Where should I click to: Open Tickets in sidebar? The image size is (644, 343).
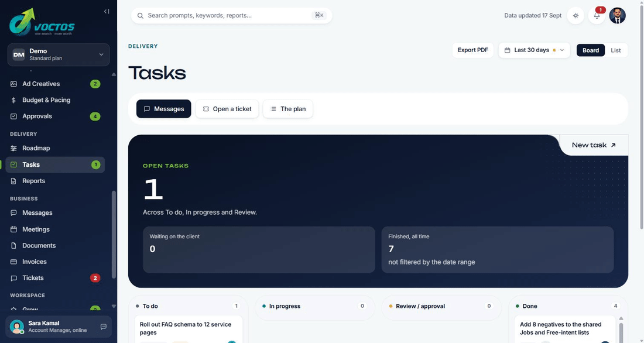(x=56, y=278)
